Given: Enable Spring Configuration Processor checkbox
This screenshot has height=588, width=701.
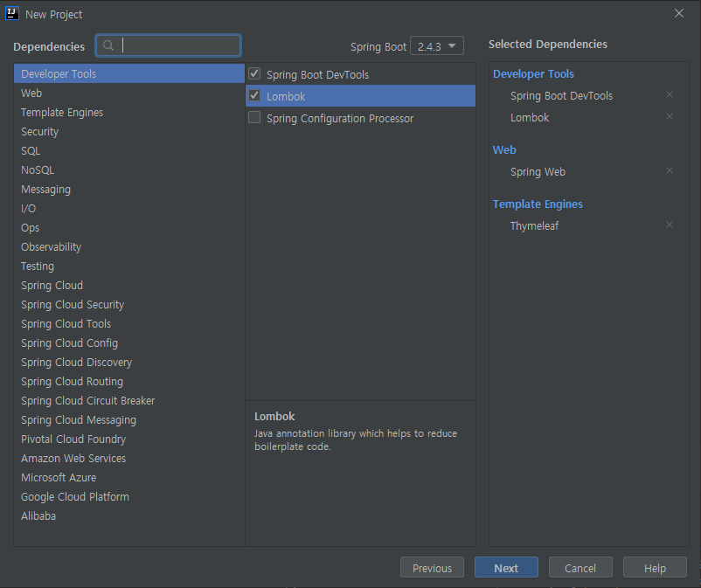Looking at the screenshot, I should tap(254, 117).
